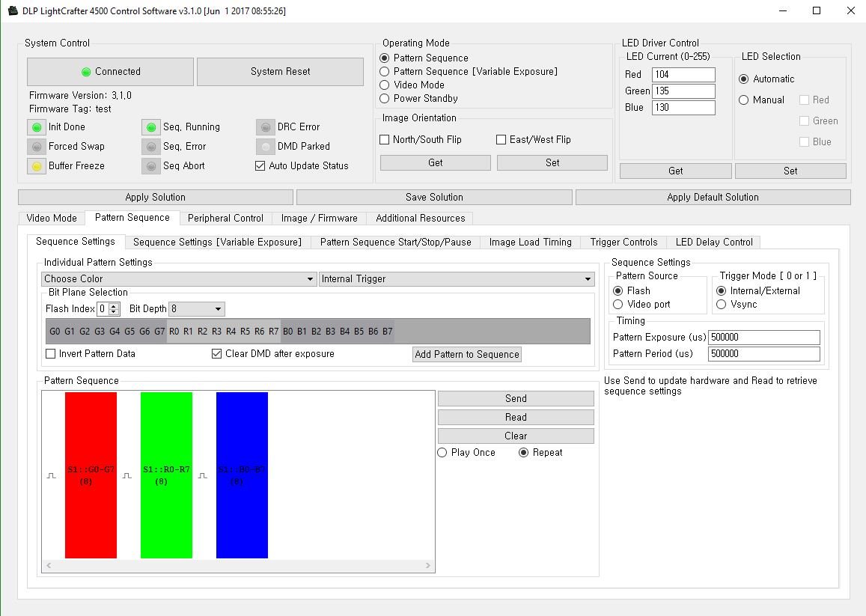Open Pattern Sequence Start/Stop/Pause tab
The image size is (866, 616).
(395, 242)
